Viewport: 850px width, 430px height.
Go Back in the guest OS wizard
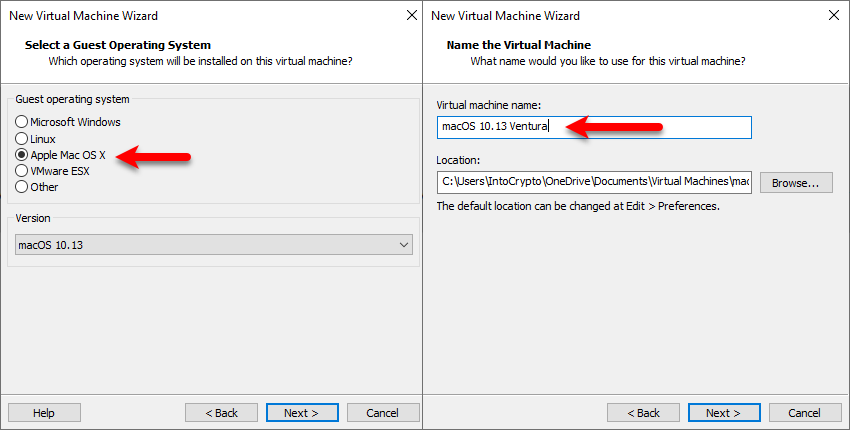[221, 413]
